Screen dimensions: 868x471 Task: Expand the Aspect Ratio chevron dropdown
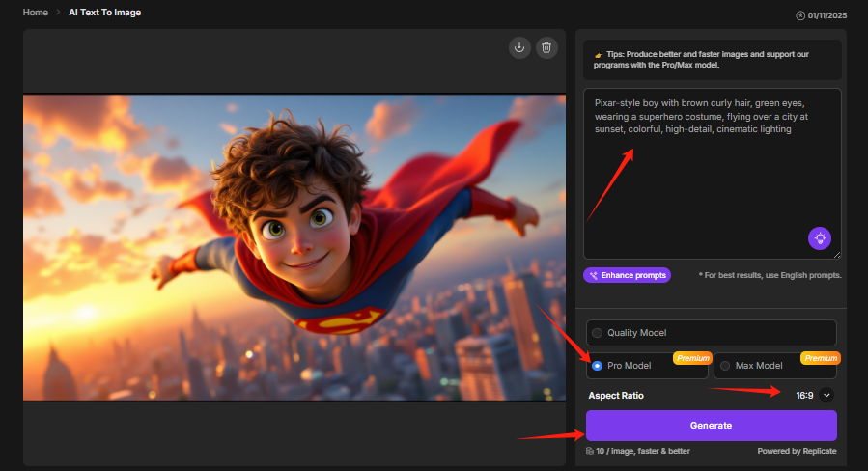pos(826,395)
